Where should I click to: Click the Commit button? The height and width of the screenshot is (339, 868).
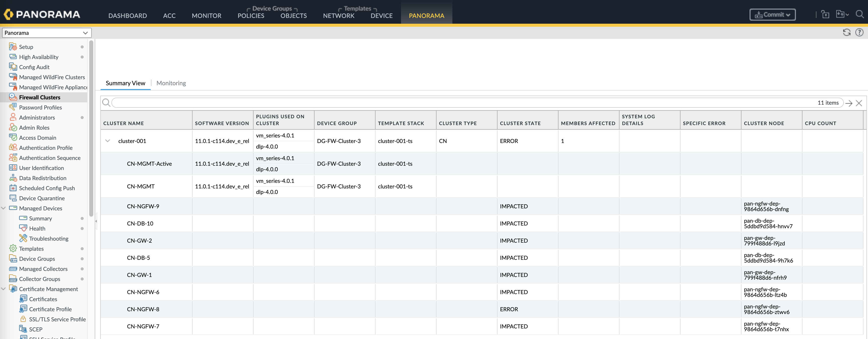coord(772,15)
